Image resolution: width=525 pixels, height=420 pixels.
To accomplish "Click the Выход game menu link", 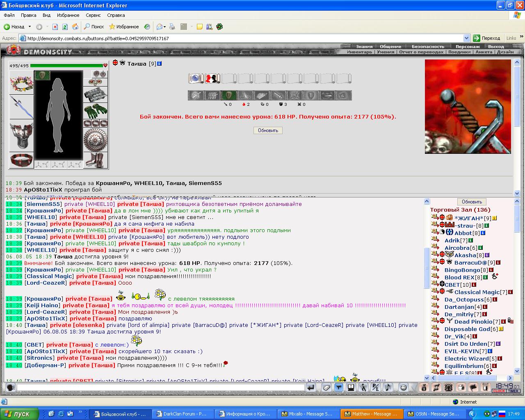I will [x=496, y=46].
